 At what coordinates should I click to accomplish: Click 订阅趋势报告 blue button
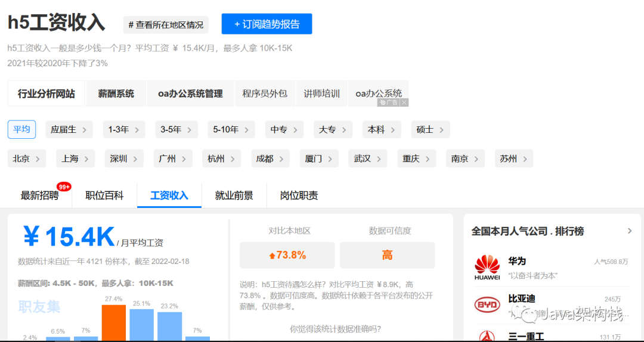point(267,24)
